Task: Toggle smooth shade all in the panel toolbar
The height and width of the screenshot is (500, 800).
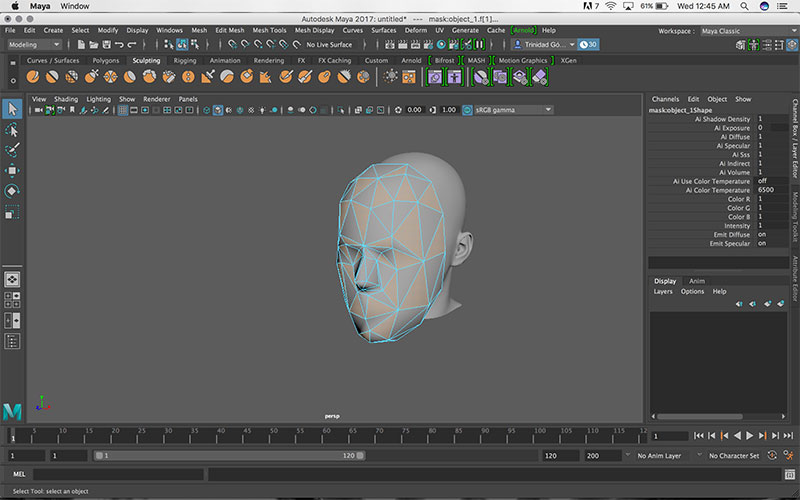Action: point(218,110)
